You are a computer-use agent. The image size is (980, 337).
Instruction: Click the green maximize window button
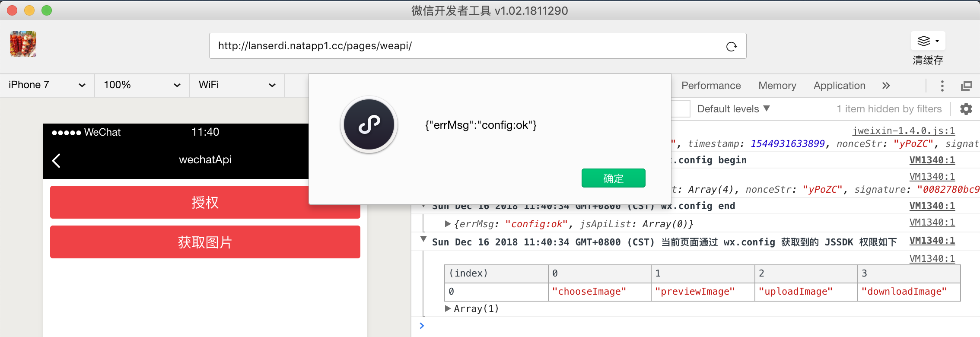[x=47, y=10]
